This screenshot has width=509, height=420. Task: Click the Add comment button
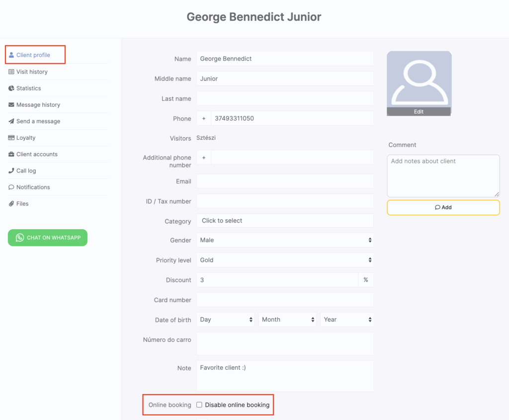443,207
